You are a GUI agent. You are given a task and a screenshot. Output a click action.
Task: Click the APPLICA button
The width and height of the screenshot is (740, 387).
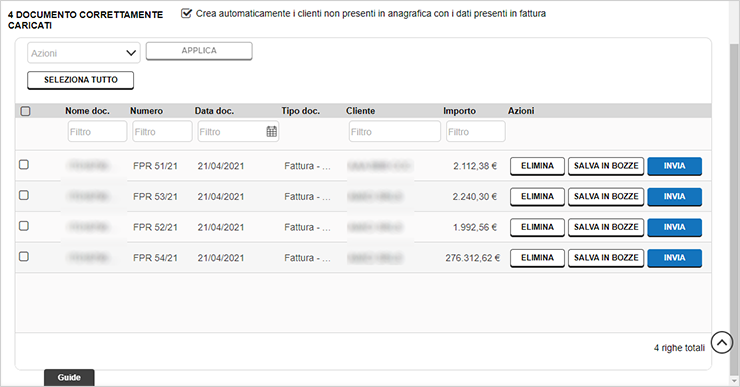[199, 51]
